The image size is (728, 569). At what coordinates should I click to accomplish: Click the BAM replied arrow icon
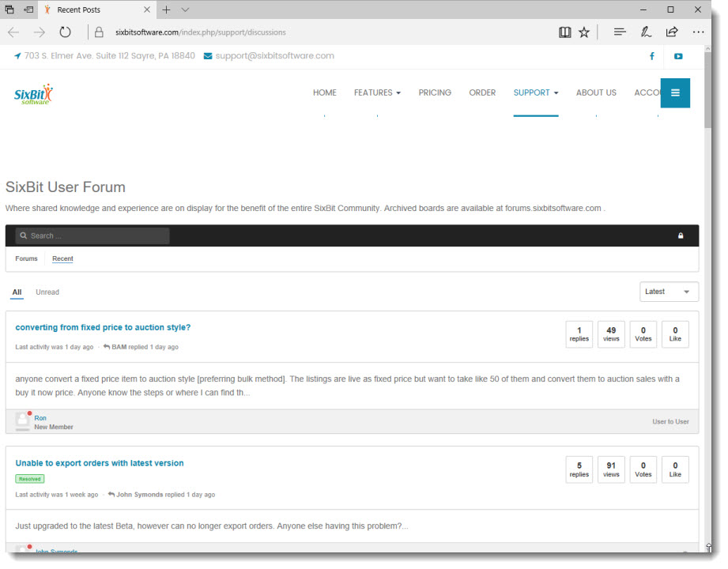107,347
